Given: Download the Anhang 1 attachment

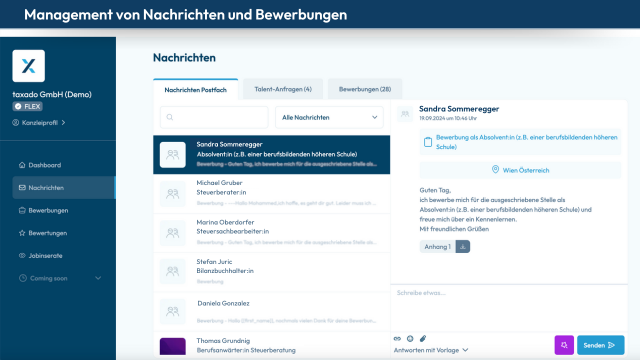Looking at the screenshot, I should pos(463,247).
